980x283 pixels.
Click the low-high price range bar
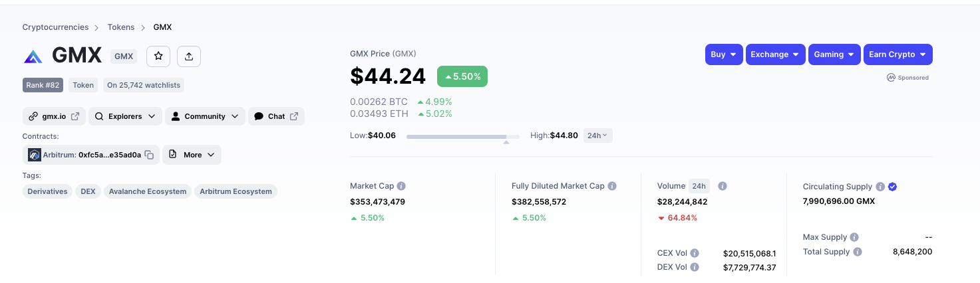(x=462, y=136)
